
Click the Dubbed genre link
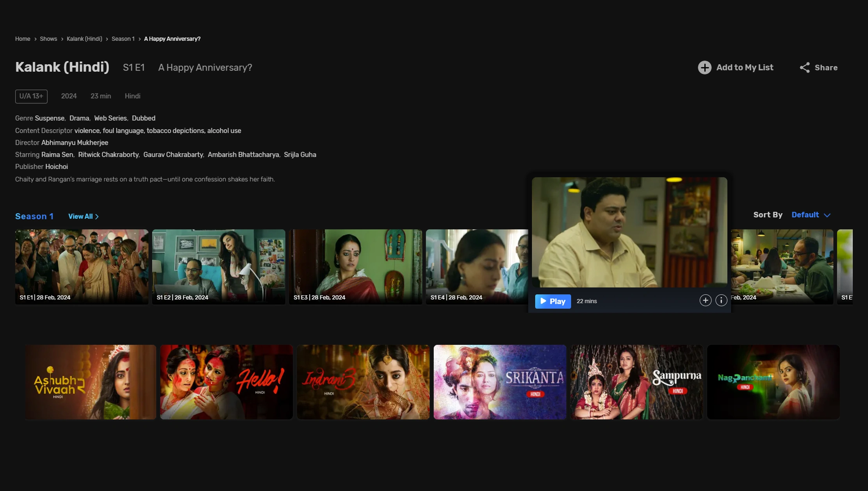pos(144,118)
